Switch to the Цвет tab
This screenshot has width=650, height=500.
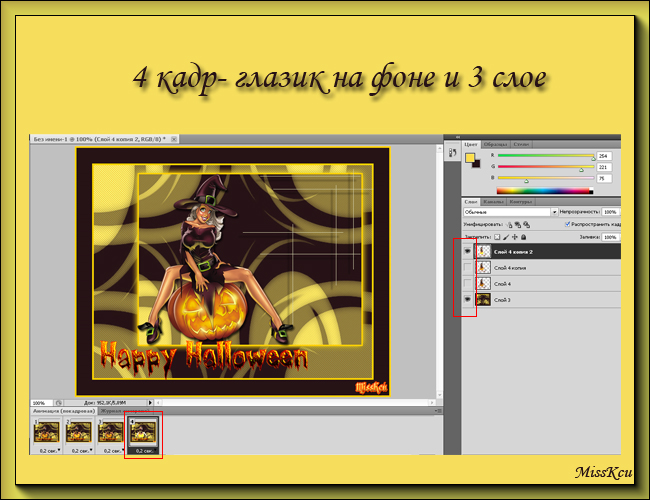[x=471, y=144]
